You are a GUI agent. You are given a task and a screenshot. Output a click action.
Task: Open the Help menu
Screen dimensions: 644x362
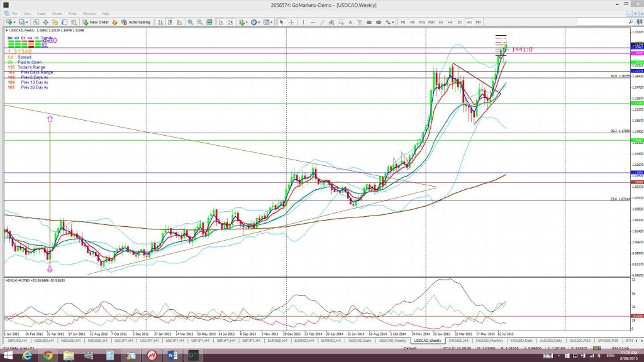(x=106, y=14)
